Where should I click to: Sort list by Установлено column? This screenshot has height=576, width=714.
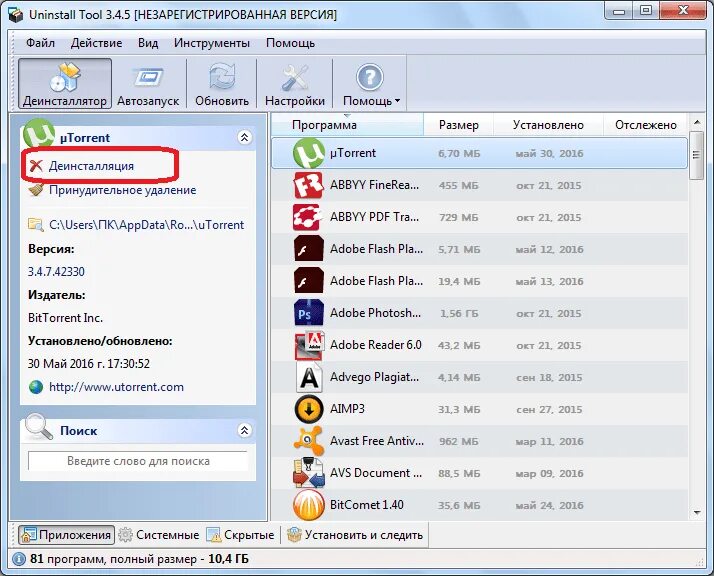point(548,125)
